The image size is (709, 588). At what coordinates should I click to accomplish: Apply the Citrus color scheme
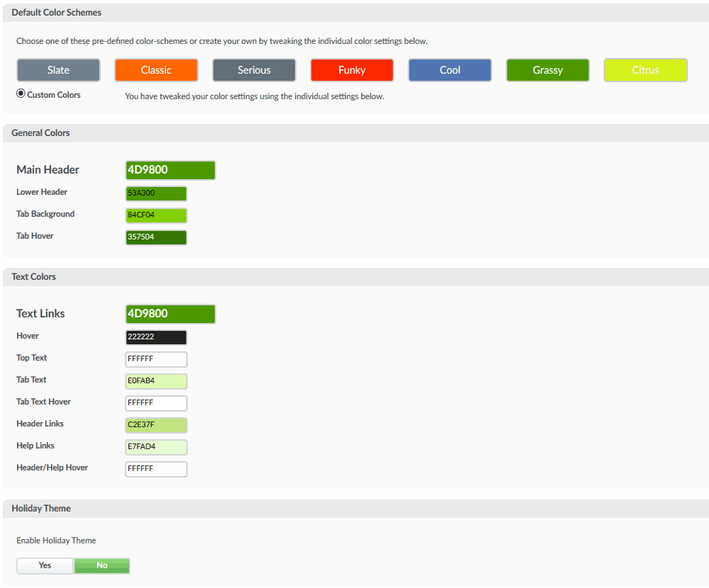pyautogui.click(x=645, y=70)
